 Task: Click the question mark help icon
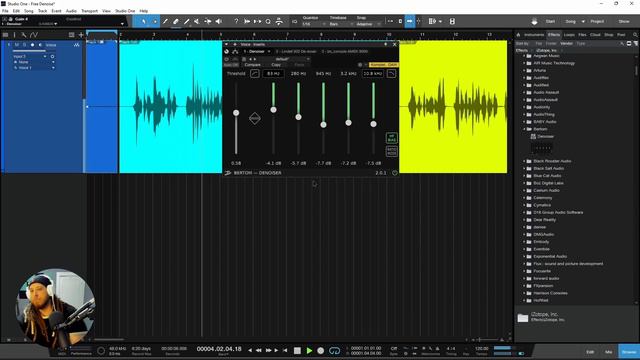pos(236,21)
